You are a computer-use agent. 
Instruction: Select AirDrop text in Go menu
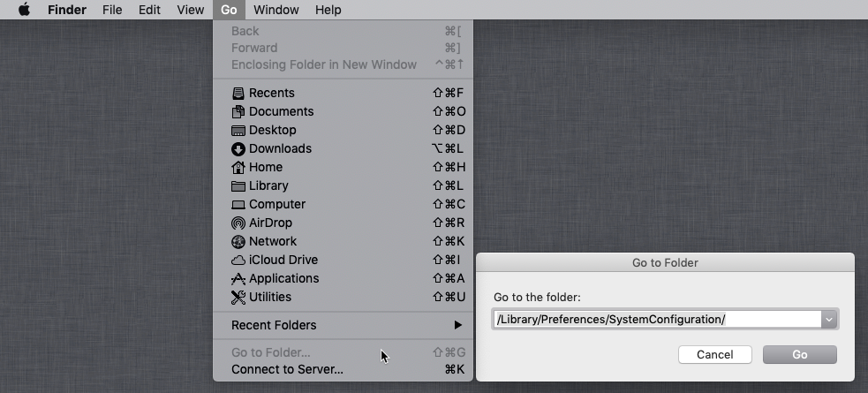click(x=271, y=223)
